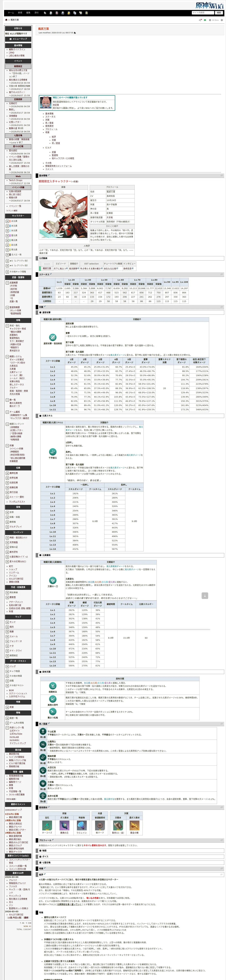Viewport: 226px width, 980px height.
Task: Click the 風立つ松風 passive talent icon
Action: coord(53,712)
